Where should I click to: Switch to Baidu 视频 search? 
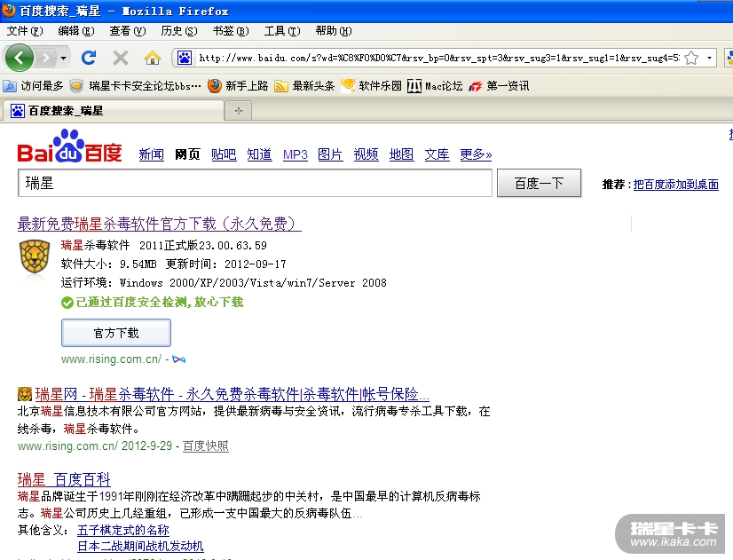[x=366, y=154]
